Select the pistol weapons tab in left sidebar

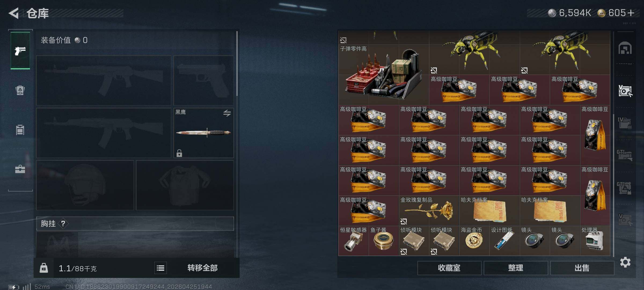pyautogui.click(x=20, y=50)
